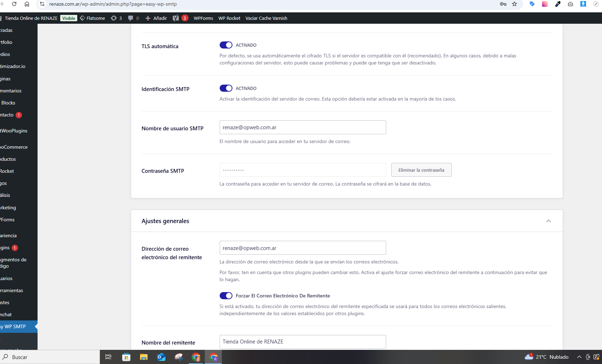Open the blue price tag extension
The width and height of the screenshot is (602, 364).
tap(532, 4)
